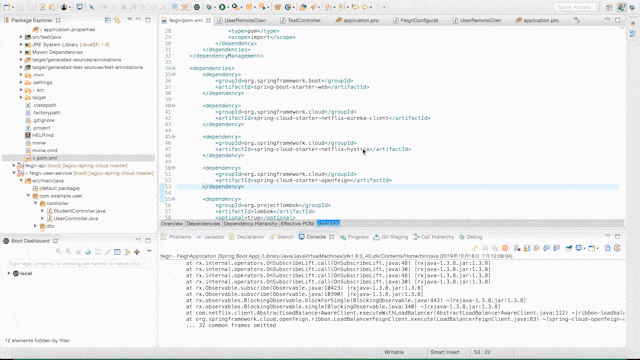Click the Debug view bug icon
Image resolution: width=640 pixels, height=360 pixels.
coord(462,237)
